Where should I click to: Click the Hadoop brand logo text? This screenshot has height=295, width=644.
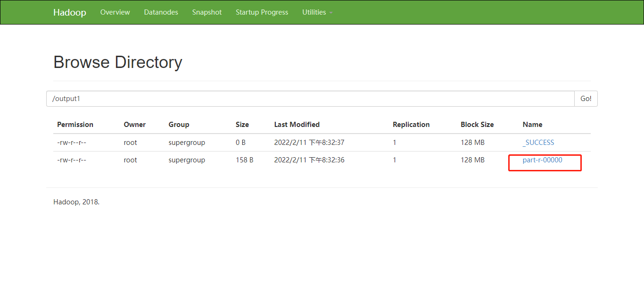[69, 12]
